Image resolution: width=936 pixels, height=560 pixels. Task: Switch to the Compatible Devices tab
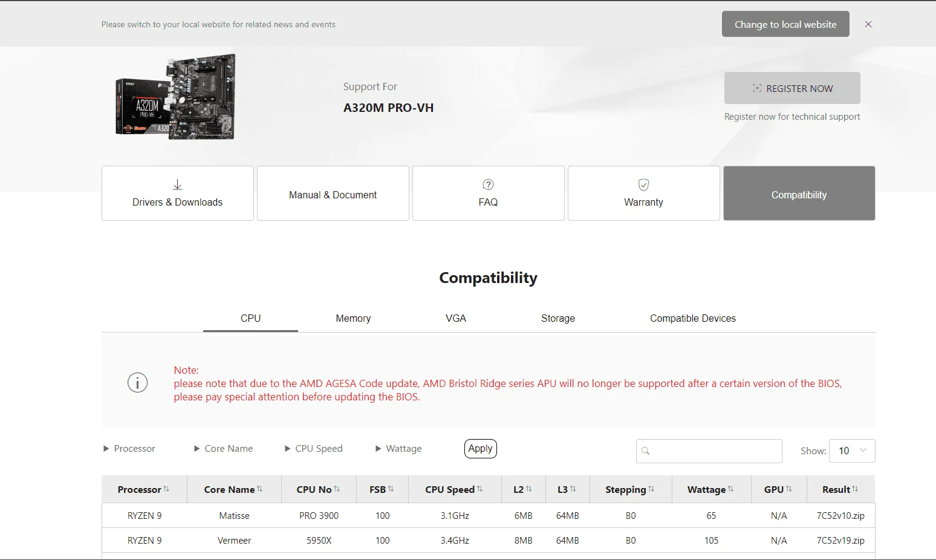point(693,318)
